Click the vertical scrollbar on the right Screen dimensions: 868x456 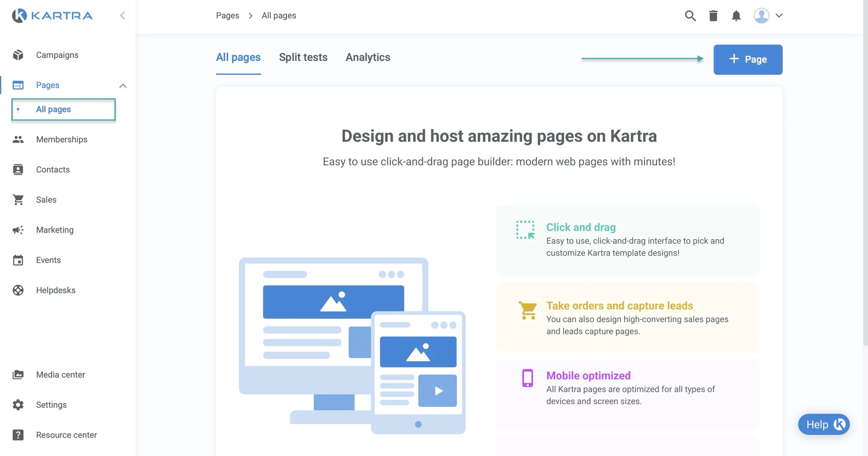point(865,173)
